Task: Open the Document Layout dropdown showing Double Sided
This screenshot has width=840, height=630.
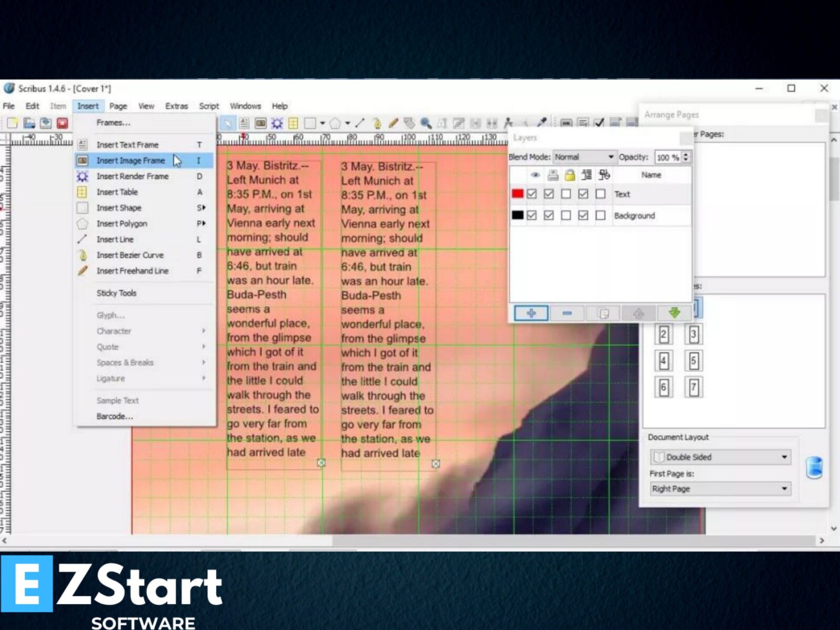Action: [x=720, y=457]
